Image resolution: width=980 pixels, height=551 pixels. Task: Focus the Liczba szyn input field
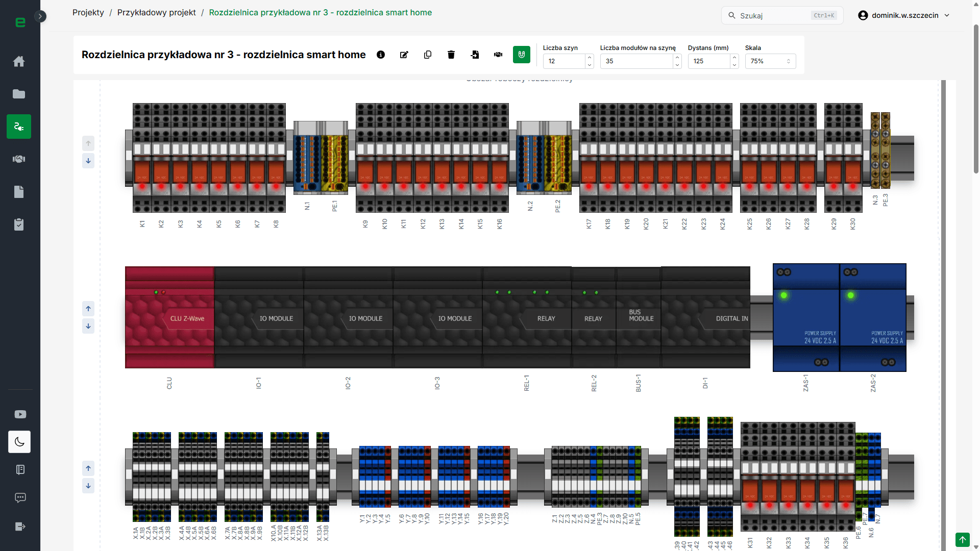coord(565,61)
